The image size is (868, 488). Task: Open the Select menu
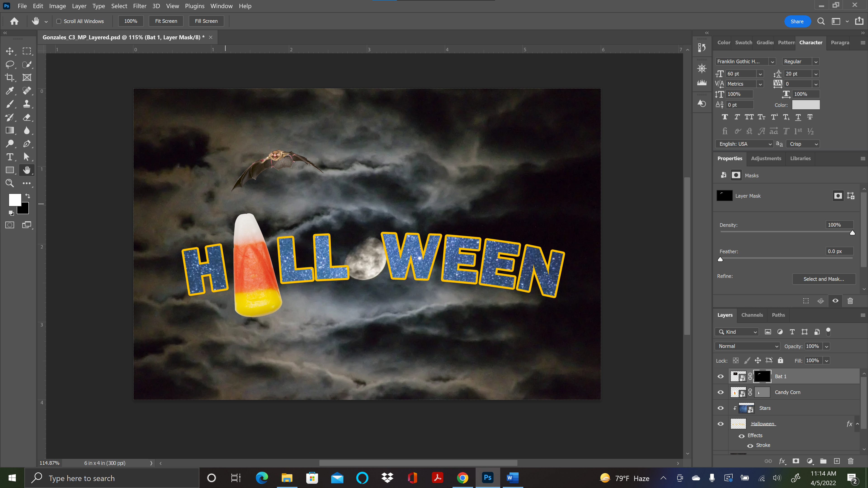tap(119, 6)
